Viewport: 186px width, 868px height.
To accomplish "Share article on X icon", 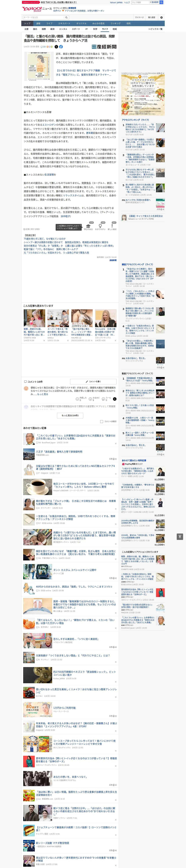I will [56, 47].
